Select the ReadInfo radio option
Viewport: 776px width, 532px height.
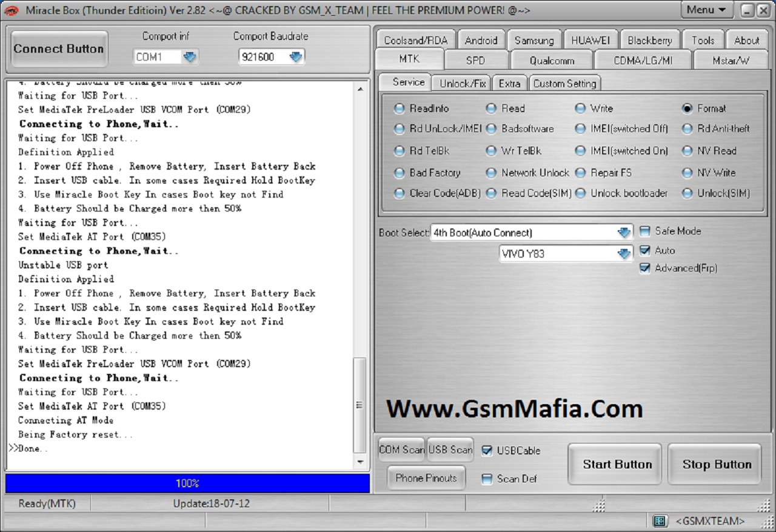coord(422,108)
